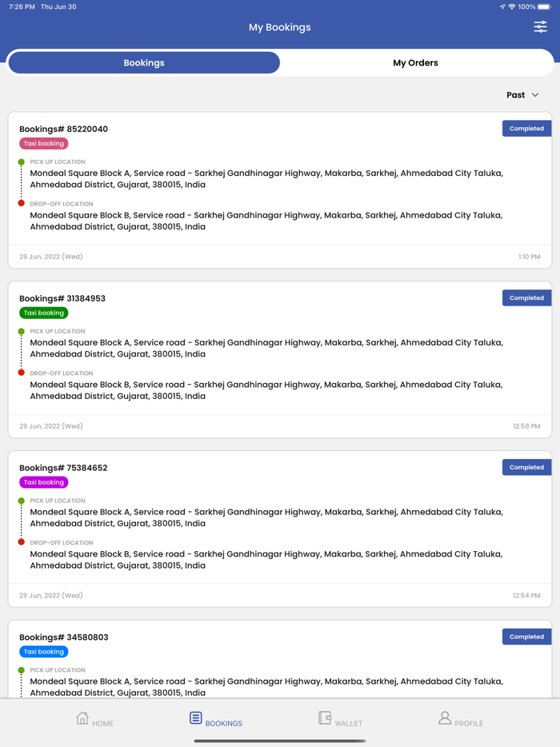Tap red drop-off dot of booking 31384953

(22, 373)
